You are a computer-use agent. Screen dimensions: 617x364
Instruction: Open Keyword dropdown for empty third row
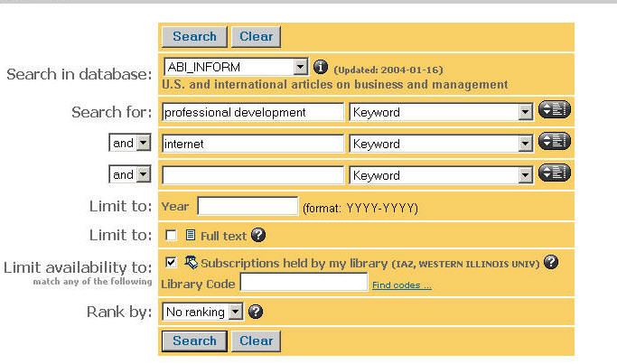[x=441, y=175]
